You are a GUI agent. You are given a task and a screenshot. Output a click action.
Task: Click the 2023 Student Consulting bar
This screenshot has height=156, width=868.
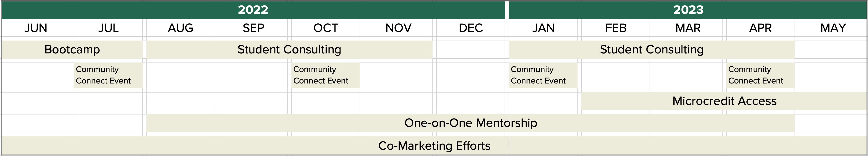(652, 50)
